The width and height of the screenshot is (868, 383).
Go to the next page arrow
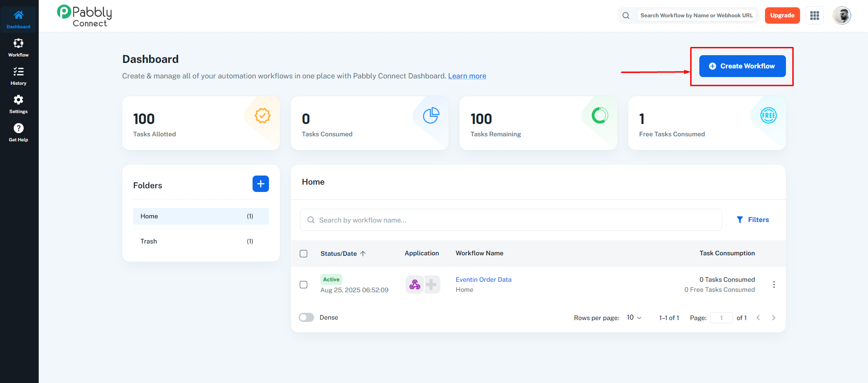(x=774, y=318)
